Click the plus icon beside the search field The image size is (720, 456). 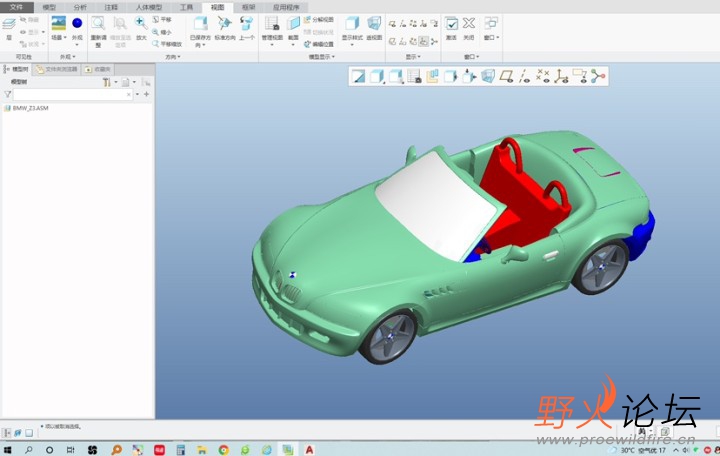tap(146, 94)
